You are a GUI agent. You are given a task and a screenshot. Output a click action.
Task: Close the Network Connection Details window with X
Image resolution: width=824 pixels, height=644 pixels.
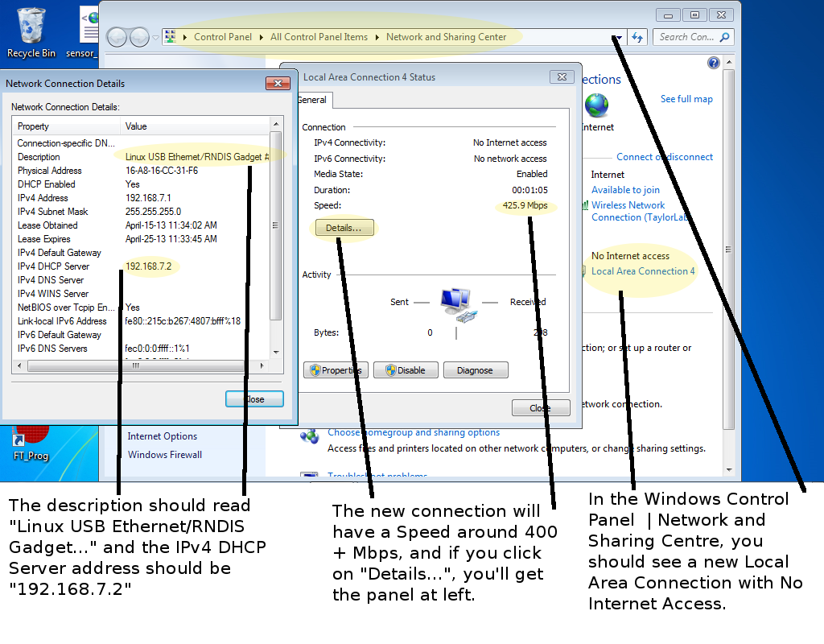tap(278, 83)
